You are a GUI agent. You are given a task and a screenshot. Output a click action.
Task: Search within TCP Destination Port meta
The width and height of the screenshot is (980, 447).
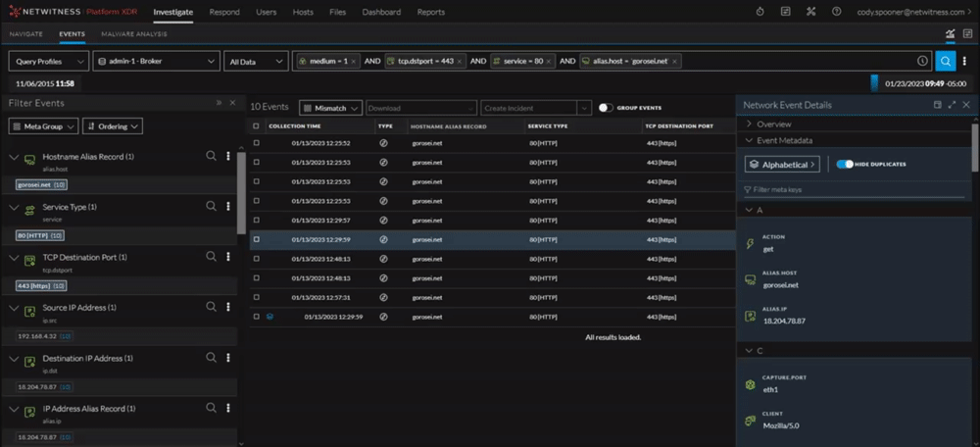[x=212, y=256]
